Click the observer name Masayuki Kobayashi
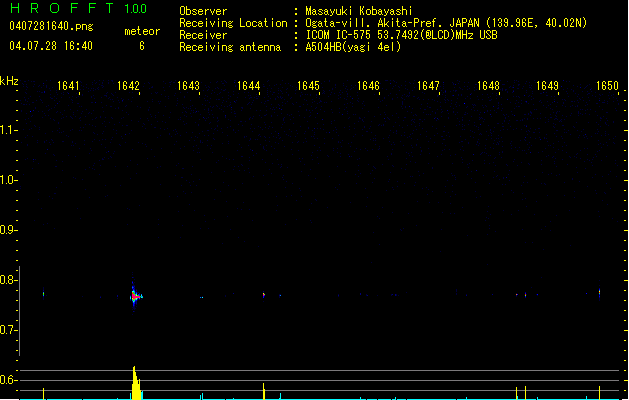 359,11
